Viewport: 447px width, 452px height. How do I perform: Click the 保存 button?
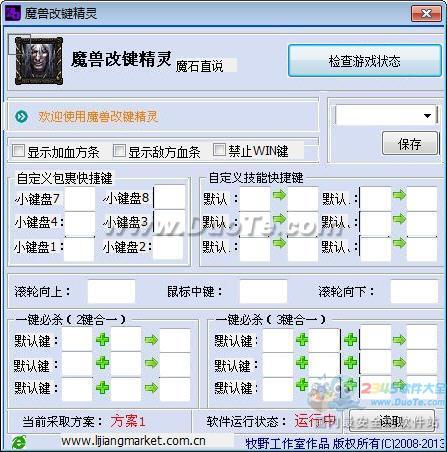[410, 143]
